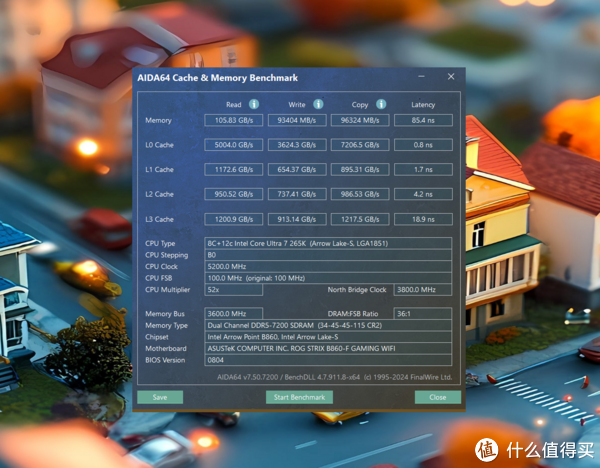Click the info icon beside Read
Viewport: 600px width, 468px height.
point(254,104)
